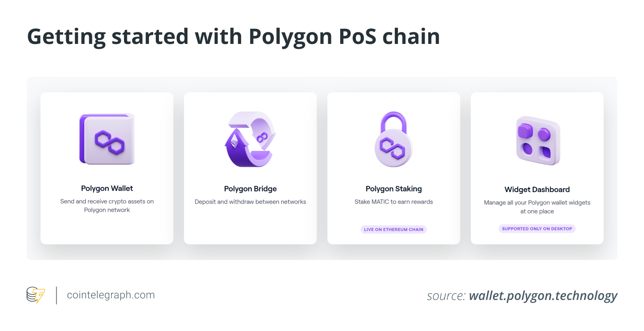Click the word 'source:' in the footer

pos(446,296)
